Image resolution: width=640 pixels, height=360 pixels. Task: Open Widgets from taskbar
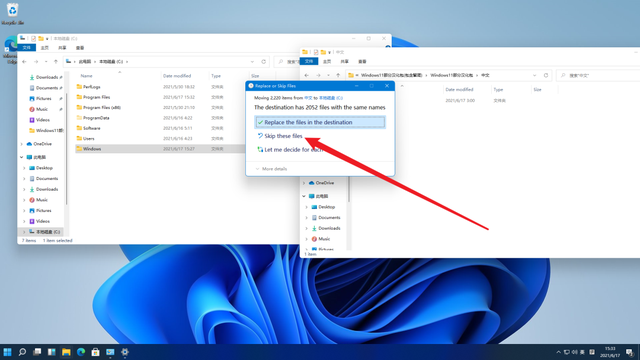(51, 352)
